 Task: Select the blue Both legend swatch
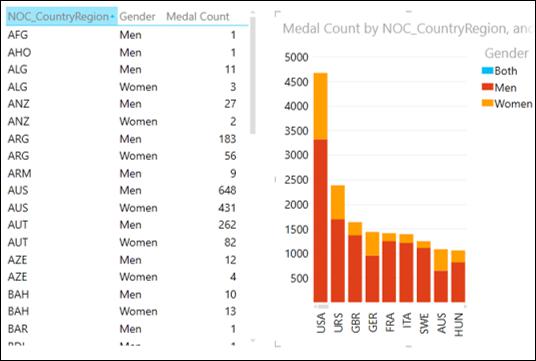[487, 70]
